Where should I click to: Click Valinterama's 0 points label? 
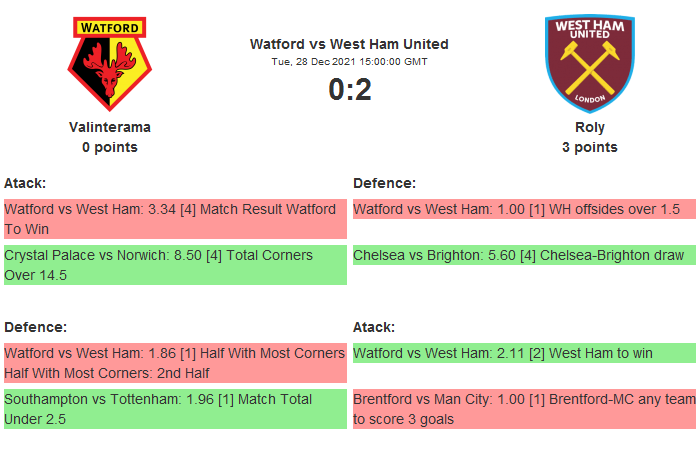click(x=110, y=148)
